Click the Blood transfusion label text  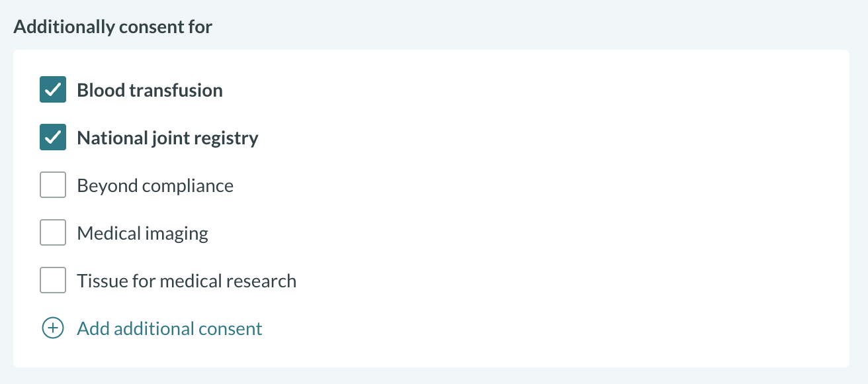click(150, 90)
